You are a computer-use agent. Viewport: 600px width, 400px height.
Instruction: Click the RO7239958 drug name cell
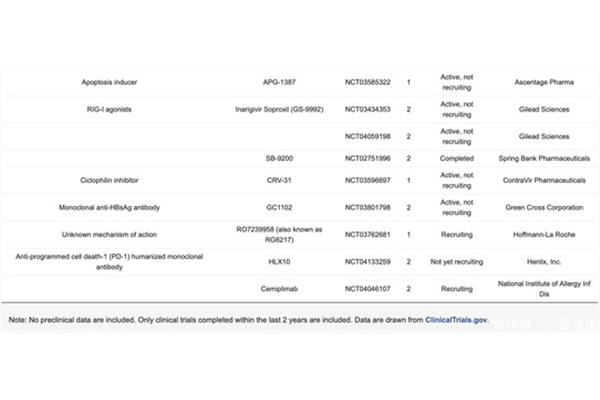pos(279,234)
